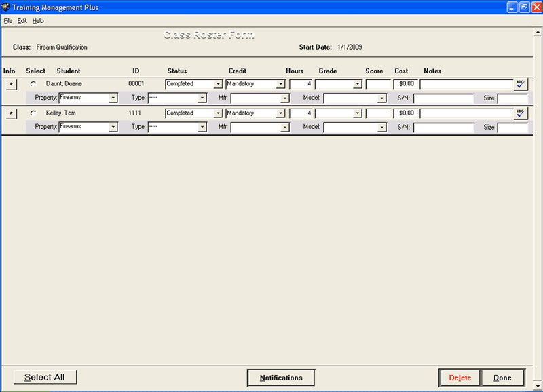Open the Notifications dialog
543x392 pixels.
point(280,377)
